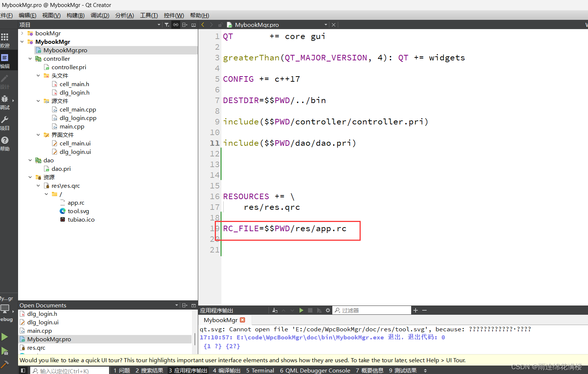Image resolution: width=588 pixels, height=374 pixels.
Task: Close the Open Documents panel
Action: [193, 305]
